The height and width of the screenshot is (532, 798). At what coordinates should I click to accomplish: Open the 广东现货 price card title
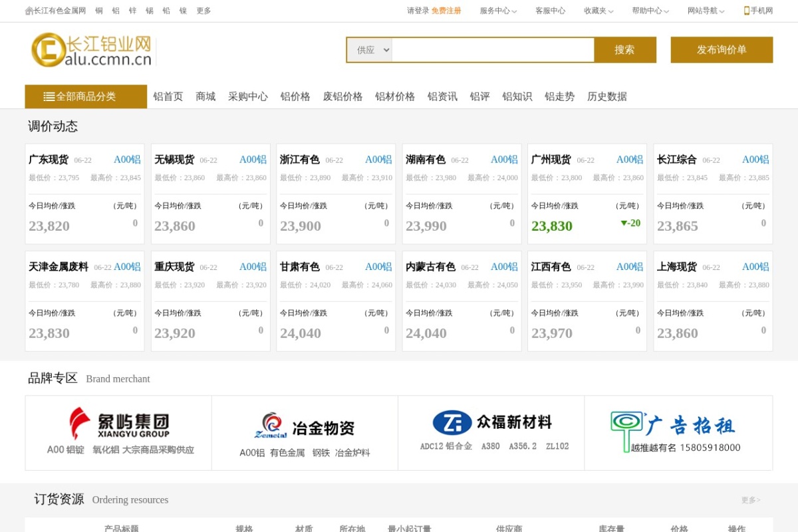(x=49, y=160)
